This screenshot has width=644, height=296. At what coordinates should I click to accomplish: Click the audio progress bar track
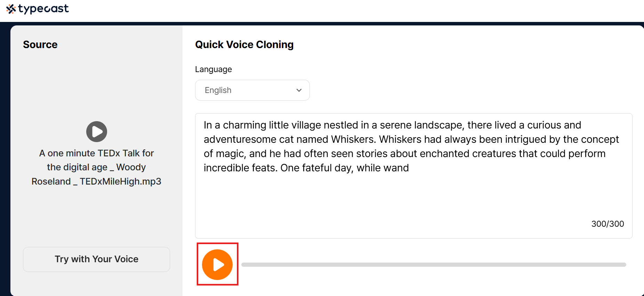click(435, 265)
